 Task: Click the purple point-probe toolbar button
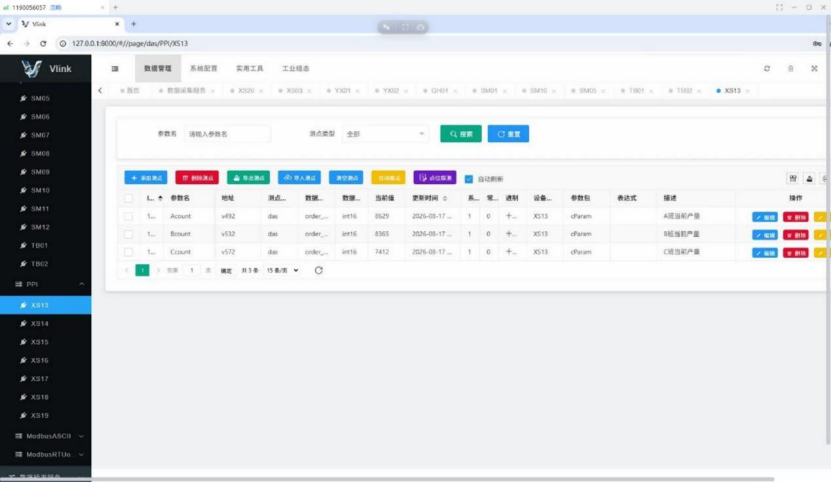(435, 178)
